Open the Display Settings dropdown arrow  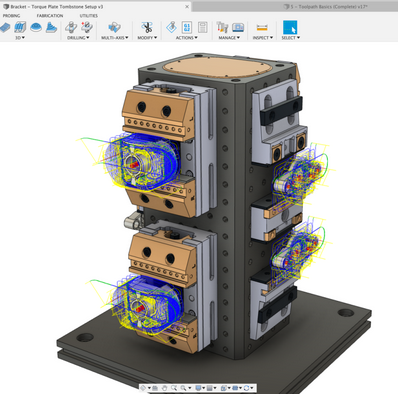pyautogui.click(x=204, y=388)
